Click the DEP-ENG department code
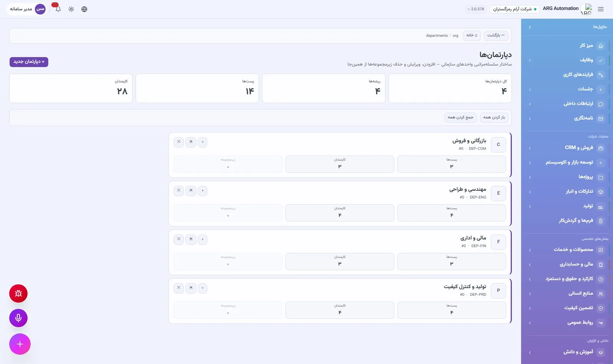Viewport: 613px width, 364px height. pos(478,197)
